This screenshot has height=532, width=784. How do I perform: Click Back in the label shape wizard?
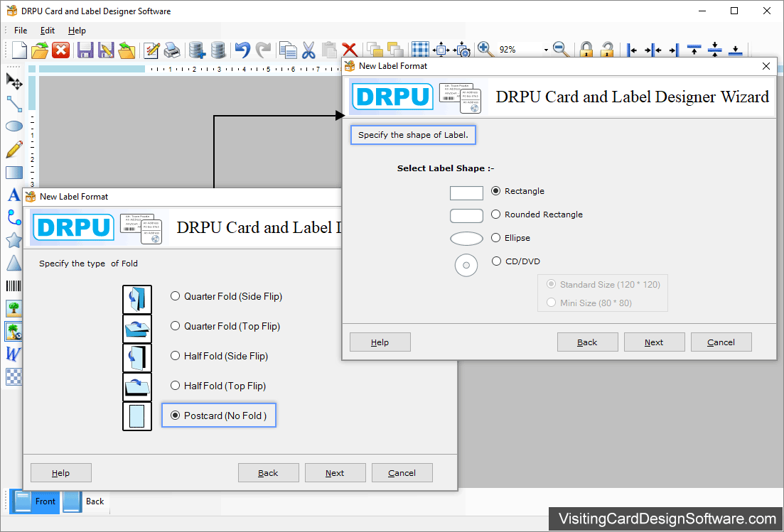pos(588,342)
